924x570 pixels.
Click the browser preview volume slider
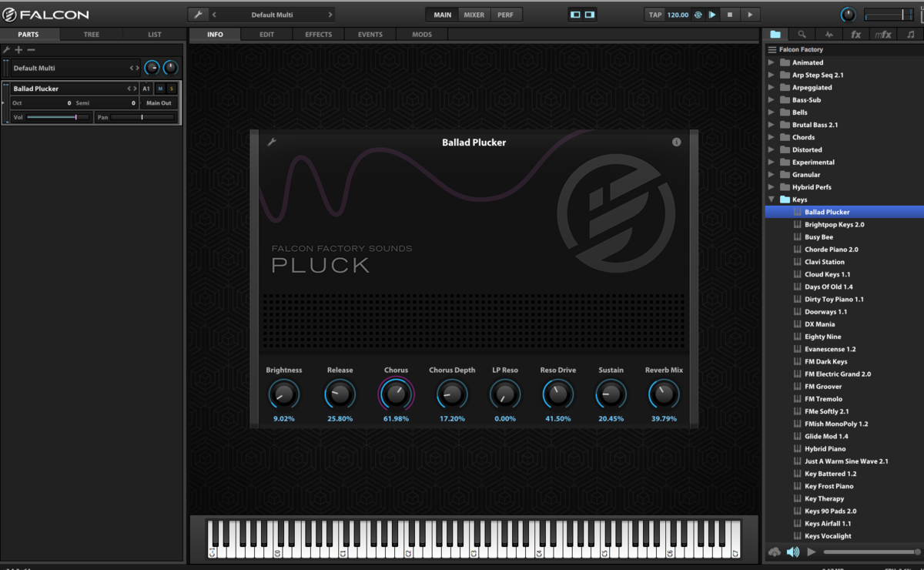point(871,552)
